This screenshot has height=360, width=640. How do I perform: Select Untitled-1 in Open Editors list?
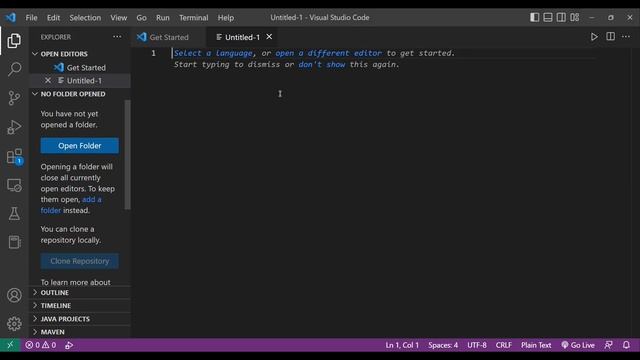[x=80, y=80]
